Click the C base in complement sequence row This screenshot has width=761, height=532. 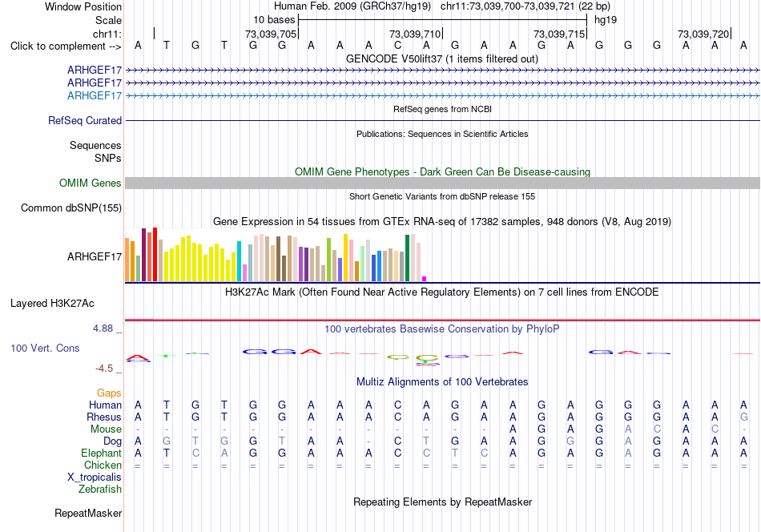point(397,45)
